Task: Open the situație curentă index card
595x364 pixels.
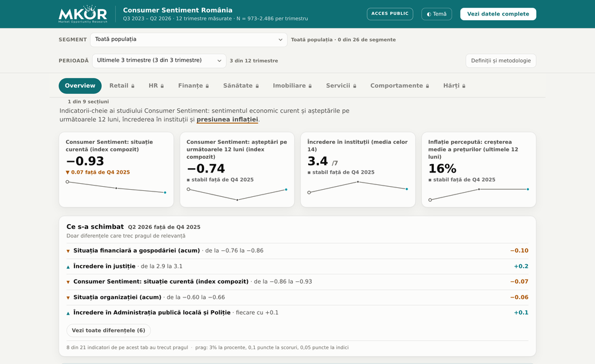Action: (116, 170)
